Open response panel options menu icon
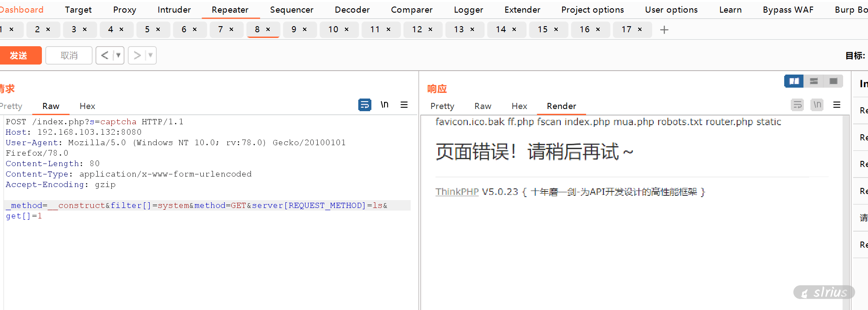The image size is (868, 310). point(837,105)
